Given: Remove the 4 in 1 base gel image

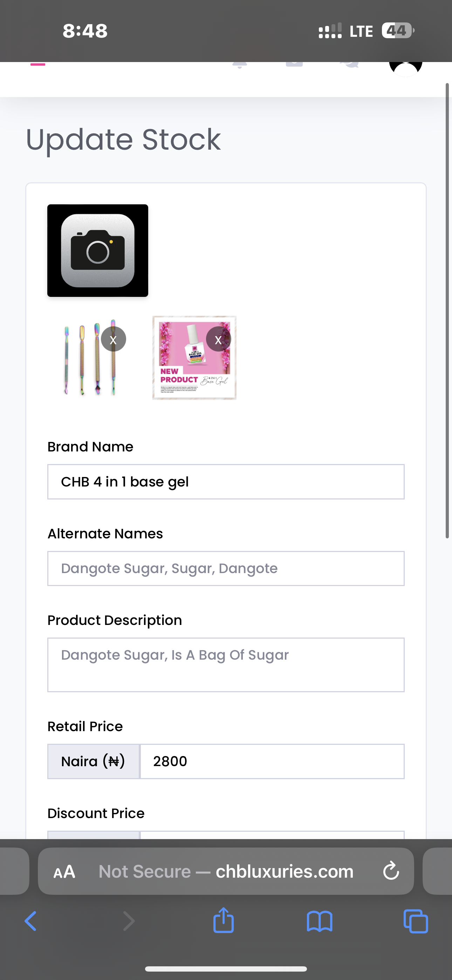Looking at the screenshot, I should pos(218,339).
